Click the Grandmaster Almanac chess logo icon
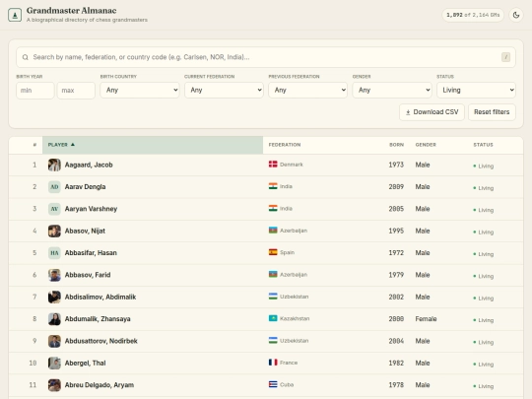 tap(15, 15)
